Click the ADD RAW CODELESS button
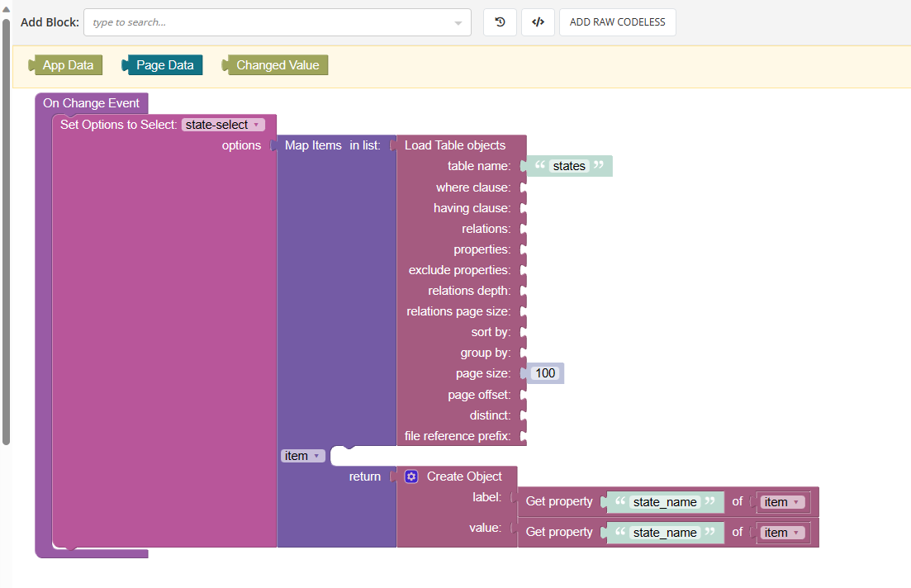 point(617,22)
